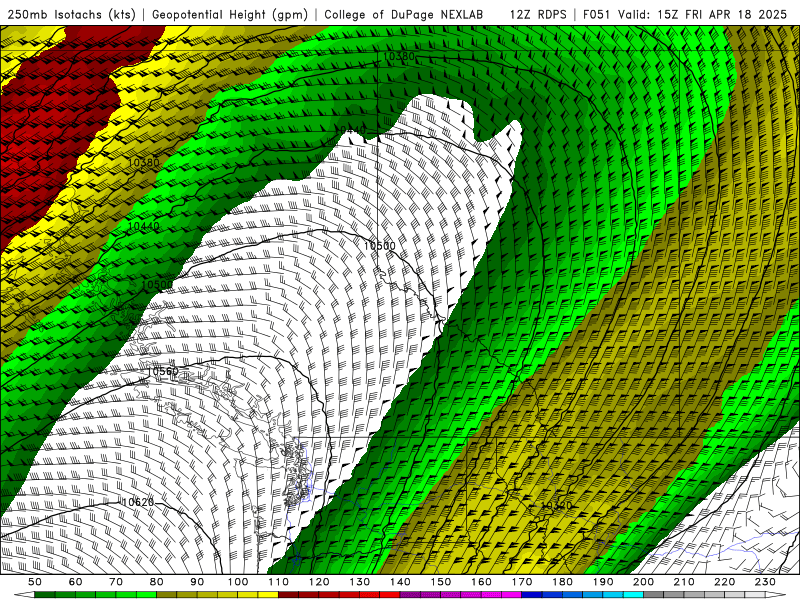Click the 10440 label on the left dark green band
Screen dimensions: 800x600
(143, 226)
